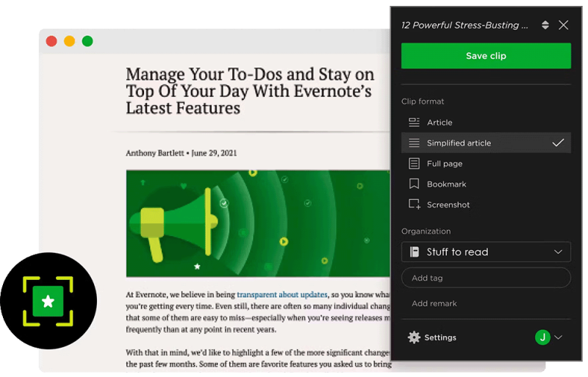
Task: Select the Simplified article label
Action: coord(459,143)
